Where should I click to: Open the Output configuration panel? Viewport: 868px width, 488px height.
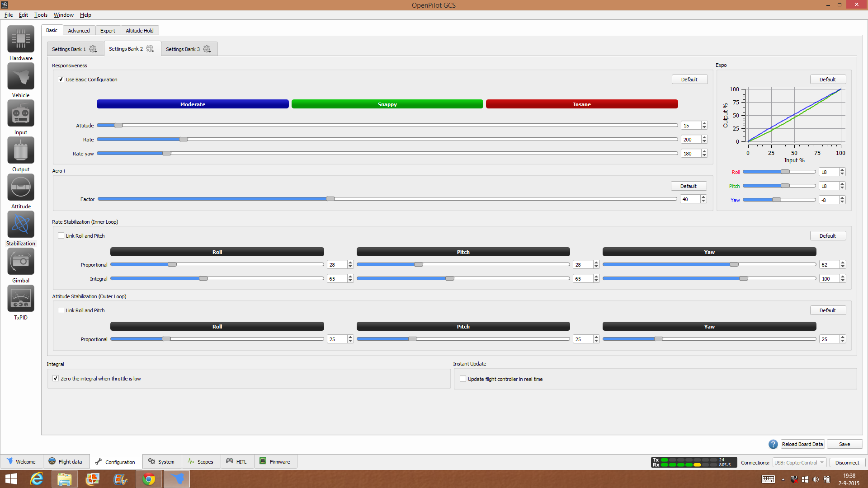pos(21,150)
